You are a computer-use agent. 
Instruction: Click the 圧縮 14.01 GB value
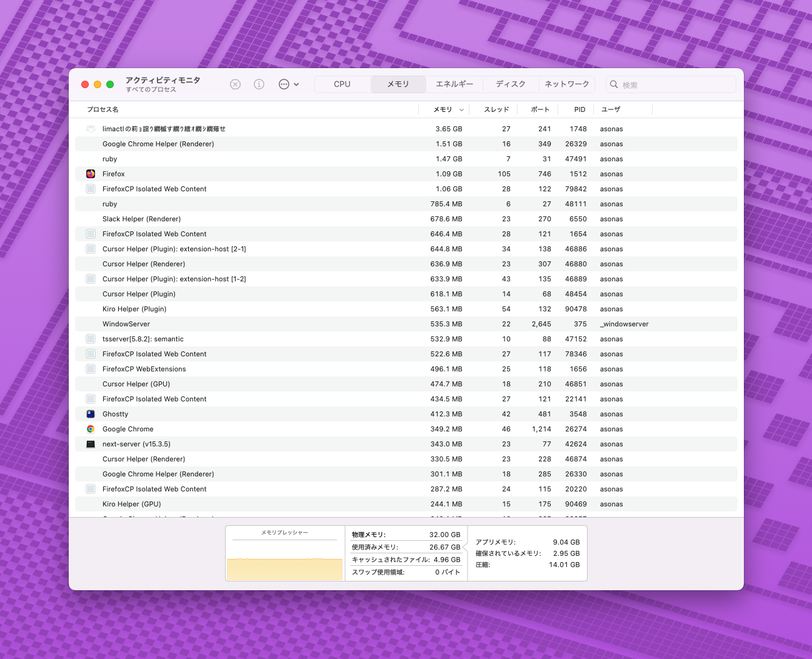[x=564, y=565]
